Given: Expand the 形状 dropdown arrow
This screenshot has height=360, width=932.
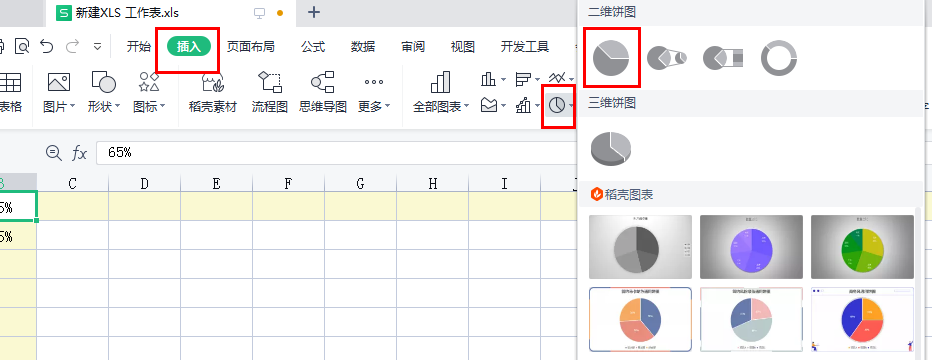Looking at the screenshot, I should [118, 107].
